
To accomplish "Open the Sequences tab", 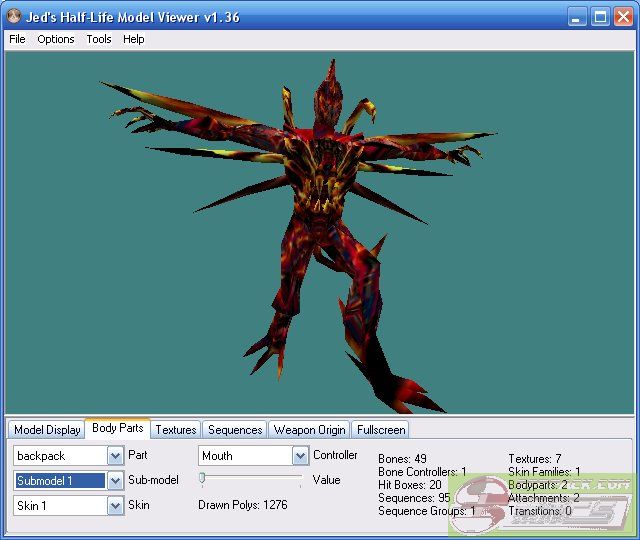I will (x=235, y=430).
